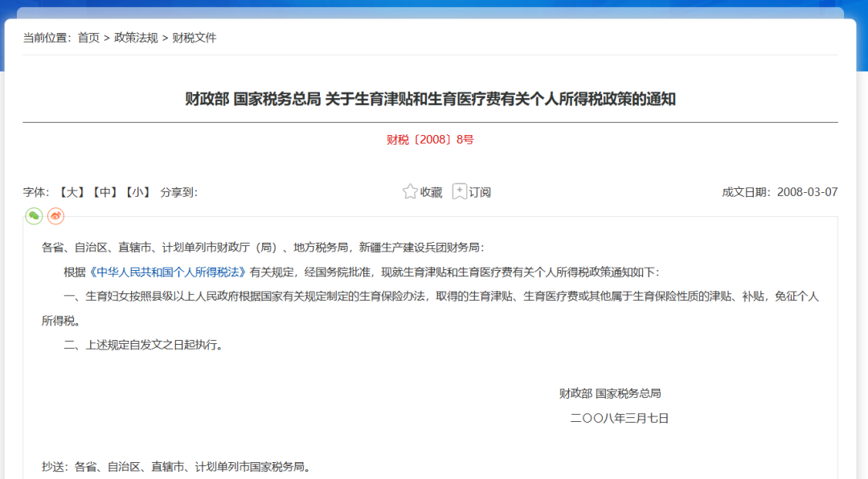This screenshot has width=868, height=479.
Task: Open 《中华人民共和国个人所得税法》 link
Action: tap(167, 272)
